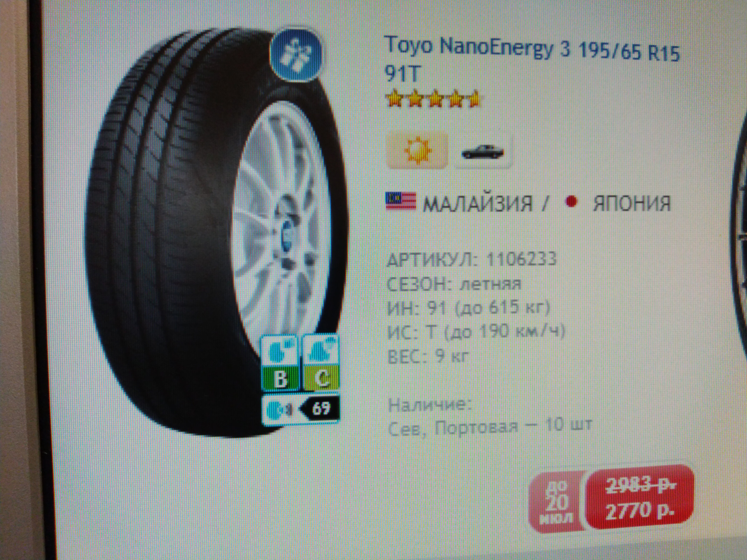747x560 pixels.
Task: Click the ЯПОНИЯ country text
Action: (631, 203)
